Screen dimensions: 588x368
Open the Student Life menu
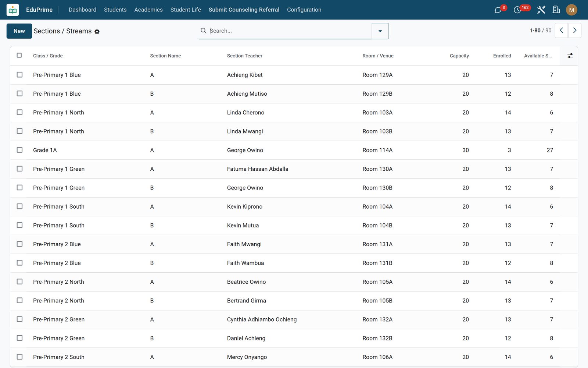186,10
